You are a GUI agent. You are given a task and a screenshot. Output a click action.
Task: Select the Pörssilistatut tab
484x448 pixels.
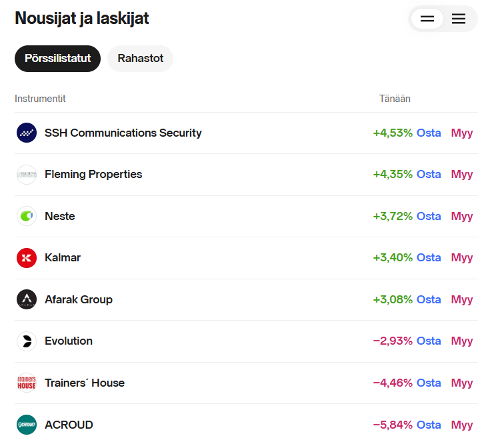click(x=57, y=59)
